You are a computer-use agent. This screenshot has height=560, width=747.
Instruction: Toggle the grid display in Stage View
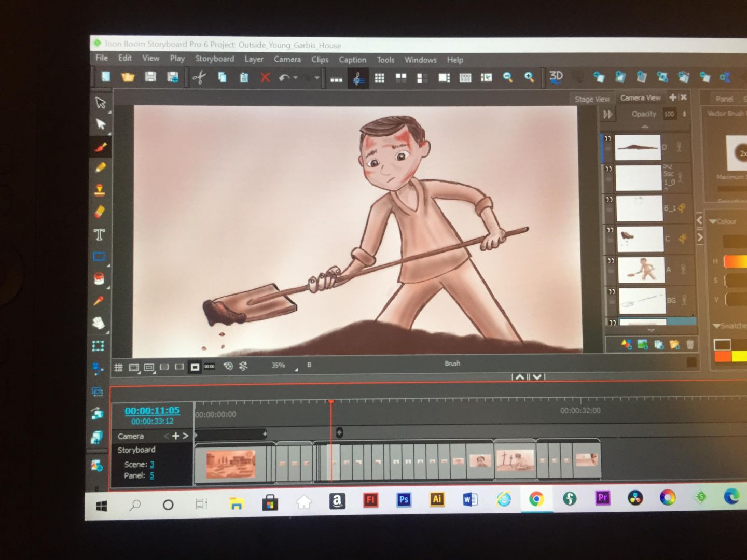[x=118, y=367]
